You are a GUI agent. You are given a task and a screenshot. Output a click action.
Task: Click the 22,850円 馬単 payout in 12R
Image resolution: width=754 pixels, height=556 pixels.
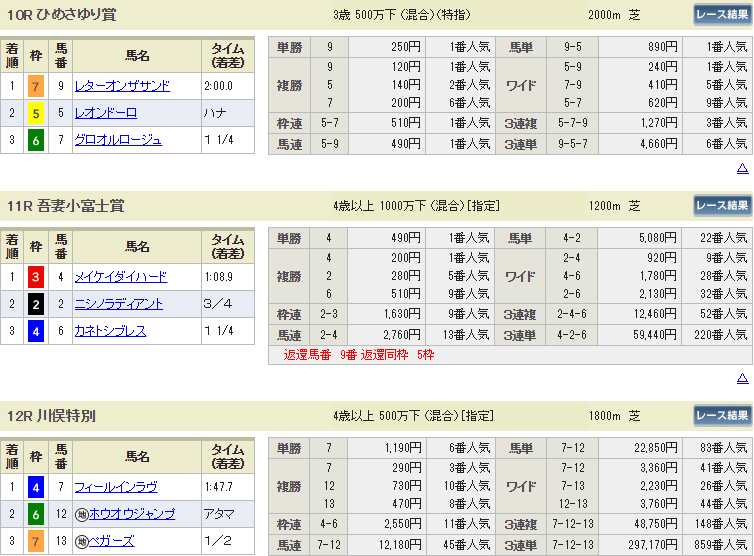pos(656,448)
